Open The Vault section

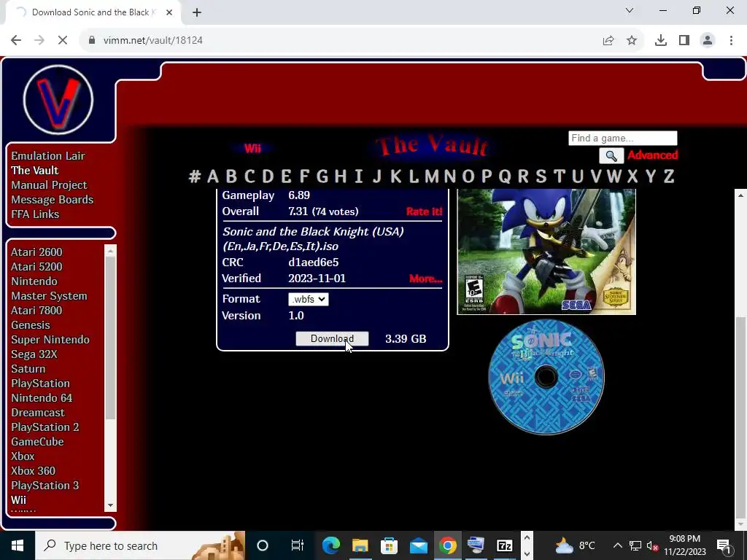tap(35, 171)
